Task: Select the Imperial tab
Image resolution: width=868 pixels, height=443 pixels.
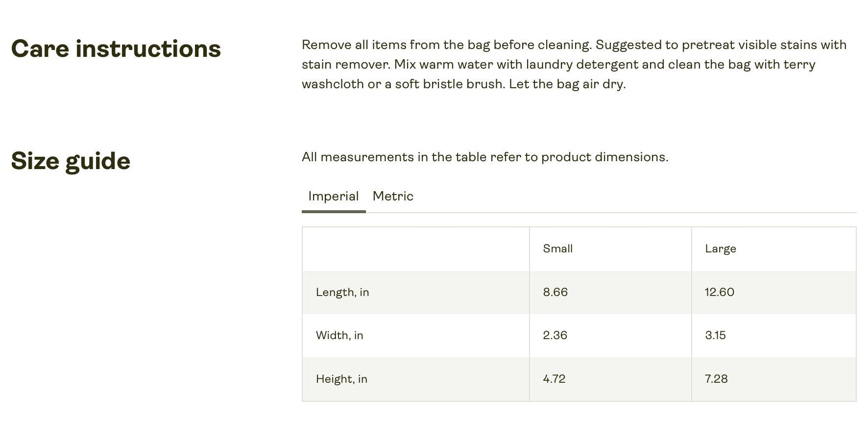Action: tap(334, 197)
